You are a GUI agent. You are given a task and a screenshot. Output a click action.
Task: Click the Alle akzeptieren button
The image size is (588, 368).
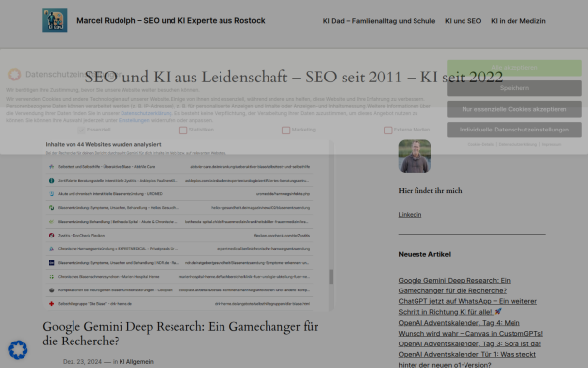coord(514,68)
